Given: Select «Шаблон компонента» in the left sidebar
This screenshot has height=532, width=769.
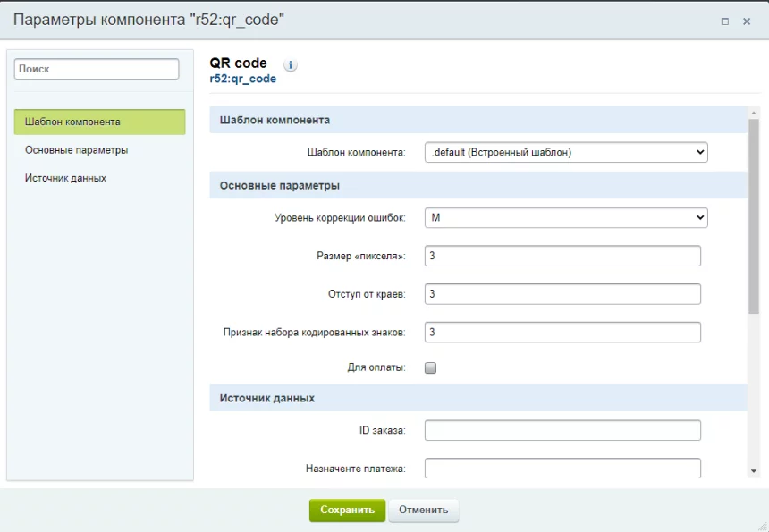Looking at the screenshot, I should coord(99,122).
